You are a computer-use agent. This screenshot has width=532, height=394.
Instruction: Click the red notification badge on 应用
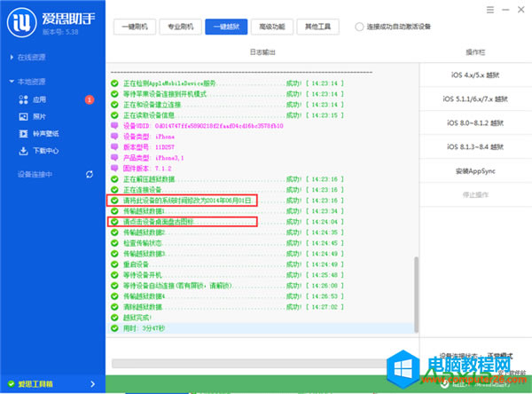(90, 99)
